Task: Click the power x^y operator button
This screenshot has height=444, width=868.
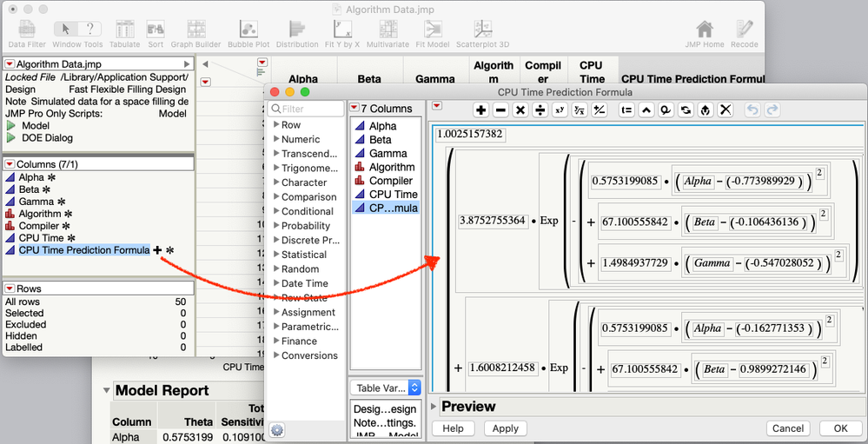Action: coord(560,110)
